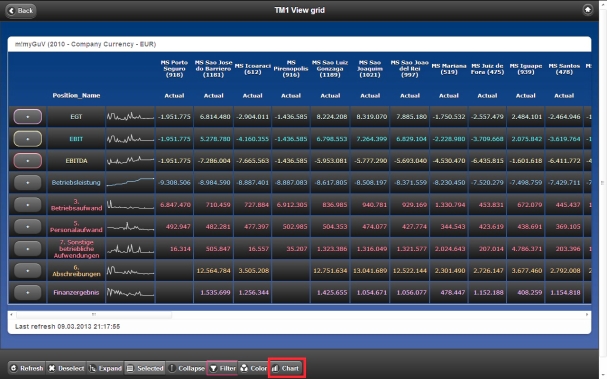Select the MS Mariana (519) column header

tap(449, 69)
